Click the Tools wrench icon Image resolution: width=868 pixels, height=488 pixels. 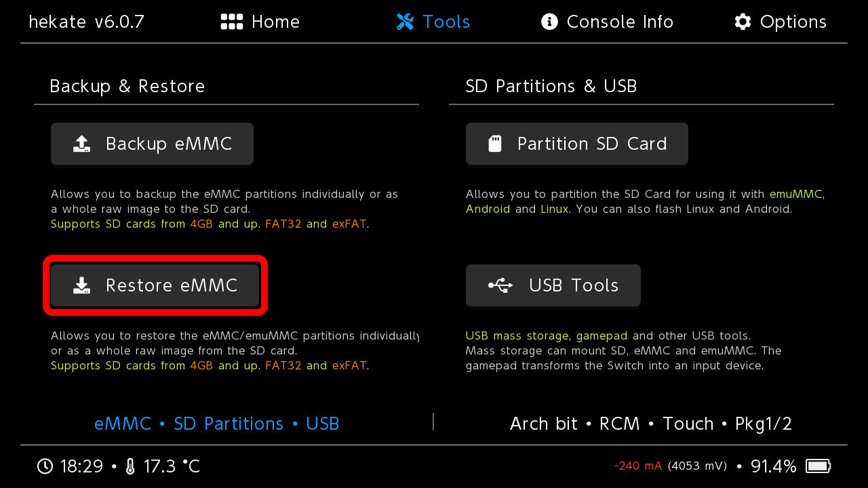[405, 22]
